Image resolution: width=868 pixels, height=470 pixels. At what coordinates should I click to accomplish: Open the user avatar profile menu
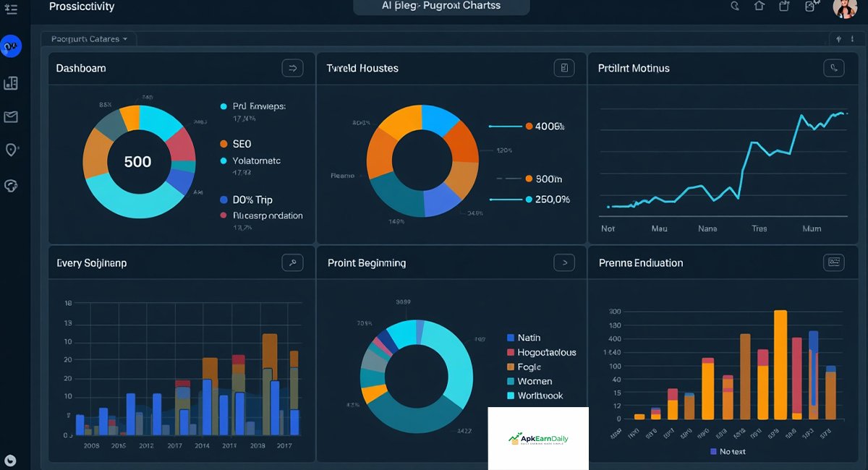(x=845, y=7)
